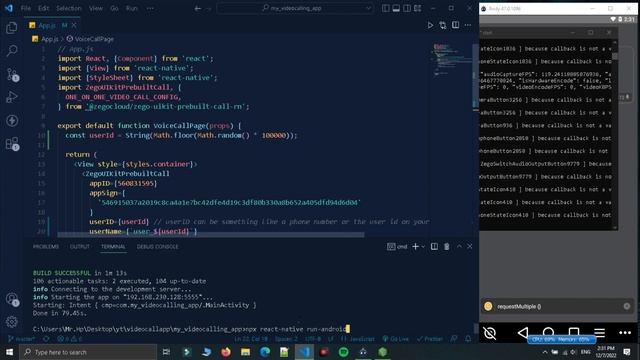Open Source Control view in activity bar
640x360 pixels.
point(12,74)
